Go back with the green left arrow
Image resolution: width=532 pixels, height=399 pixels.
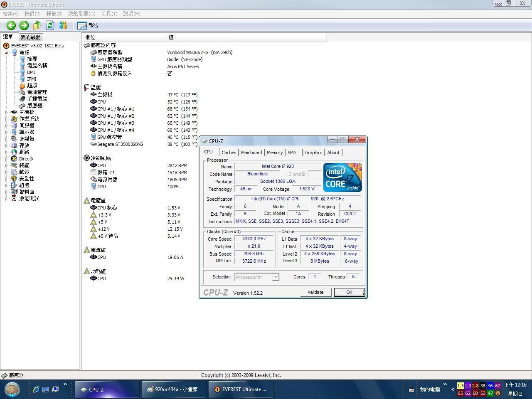11,25
